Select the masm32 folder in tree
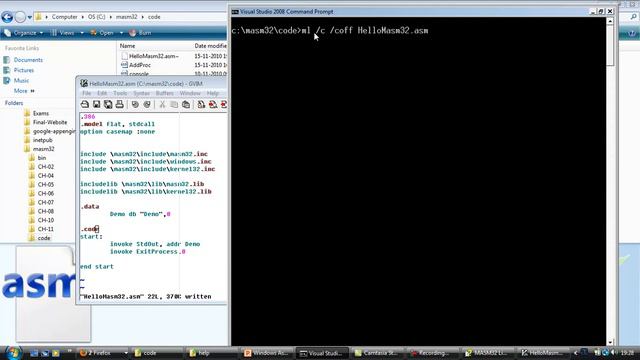This screenshot has width=640, height=360. pyautogui.click(x=43, y=149)
